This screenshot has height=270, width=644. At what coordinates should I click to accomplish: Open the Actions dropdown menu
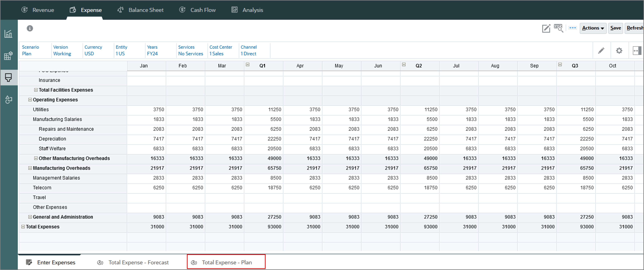point(593,28)
